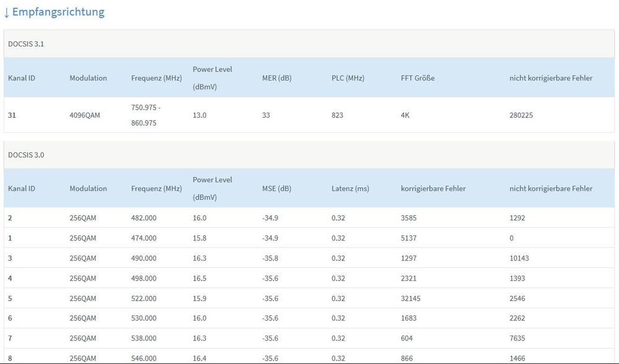Viewport: 619px width, 364px height.
Task: Click the 4096QAM modulation cell
Action: click(x=84, y=115)
